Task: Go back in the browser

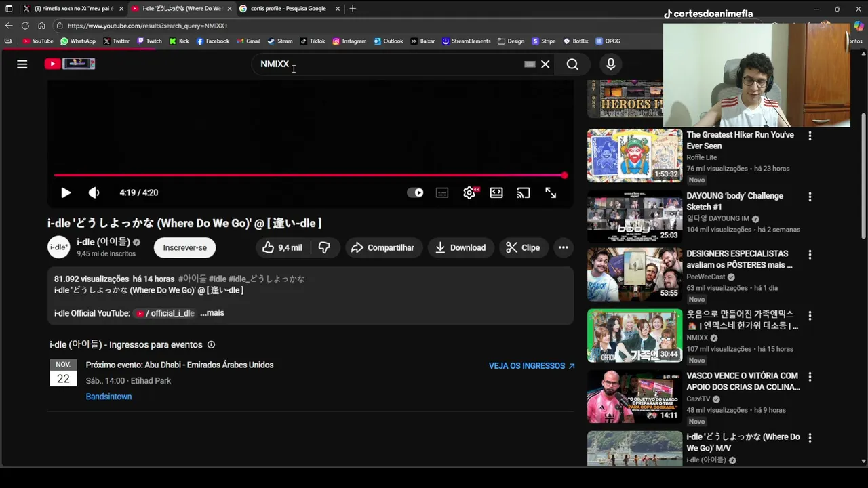Action: 9,26
